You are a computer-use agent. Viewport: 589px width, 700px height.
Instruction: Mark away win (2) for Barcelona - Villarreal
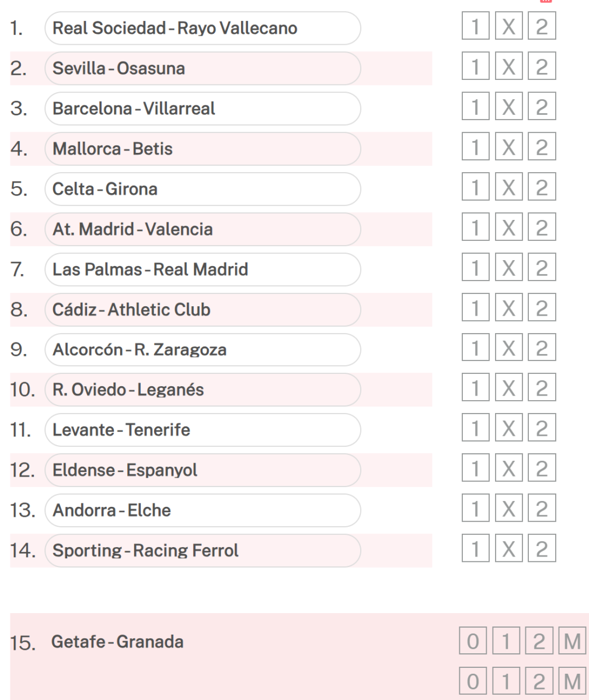(542, 108)
